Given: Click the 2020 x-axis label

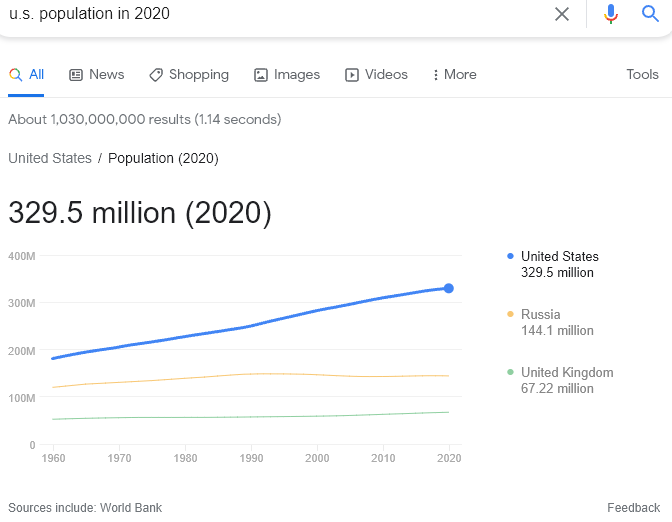Looking at the screenshot, I should 449,458.
